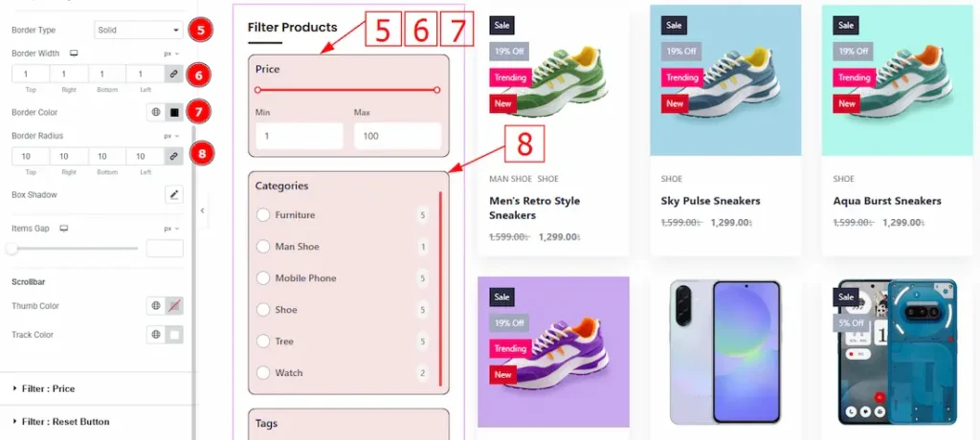The image size is (980, 440).
Task: Click the Thumb Color global globe icon
Action: tap(156, 306)
